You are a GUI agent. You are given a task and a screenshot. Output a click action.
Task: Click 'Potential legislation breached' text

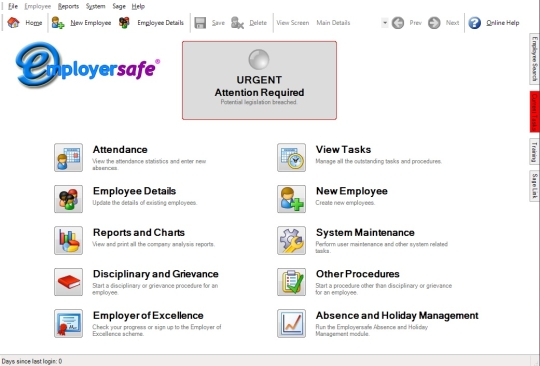pos(259,102)
